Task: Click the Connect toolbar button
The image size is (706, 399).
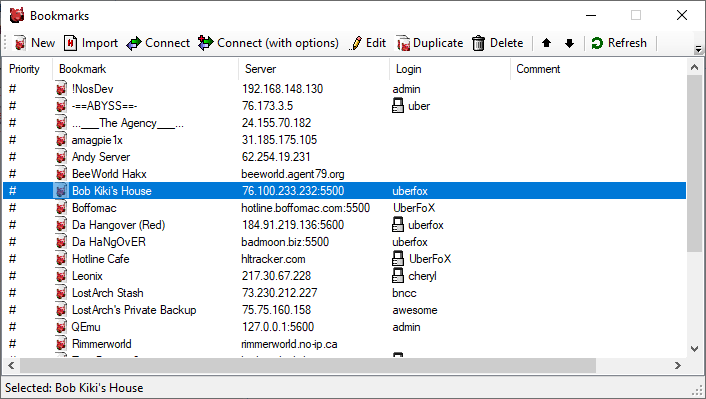Action: pyautogui.click(x=158, y=43)
